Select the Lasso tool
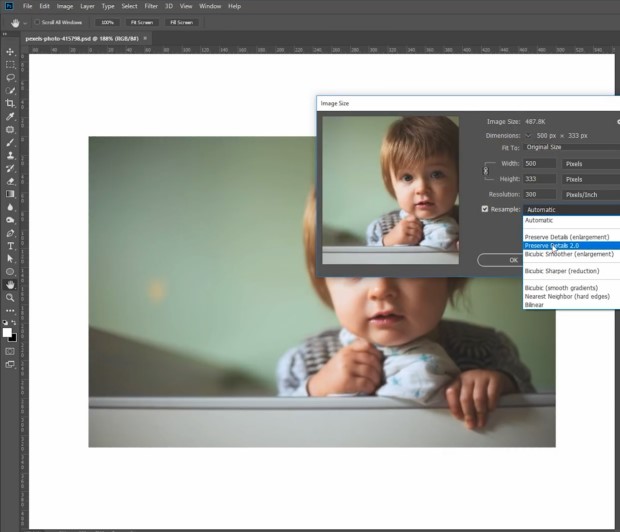This screenshot has height=532, width=620. coord(10,78)
